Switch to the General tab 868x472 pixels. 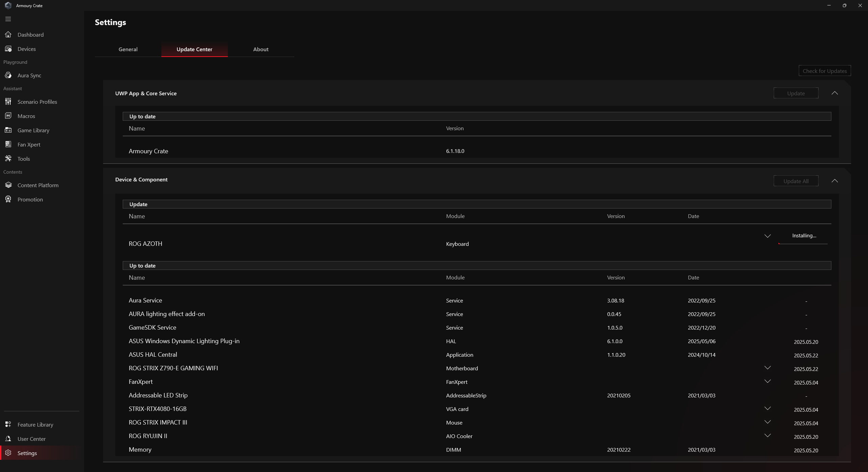point(128,50)
